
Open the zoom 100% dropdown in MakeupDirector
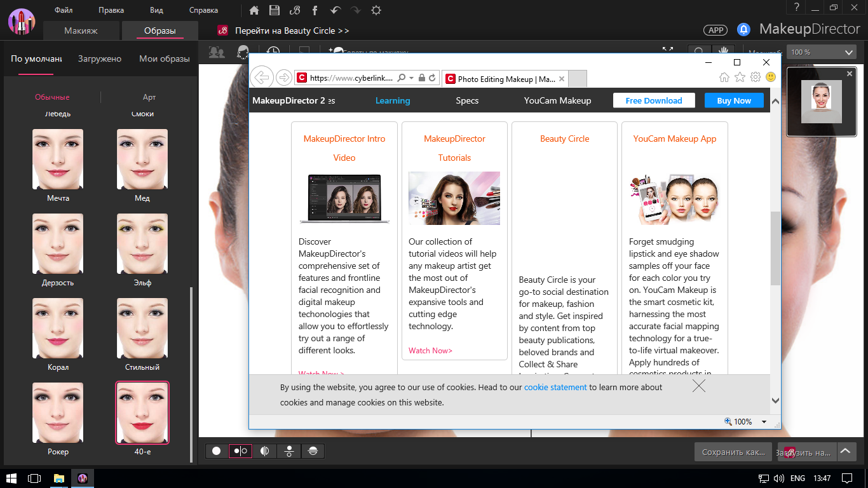click(x=822, y=52)
